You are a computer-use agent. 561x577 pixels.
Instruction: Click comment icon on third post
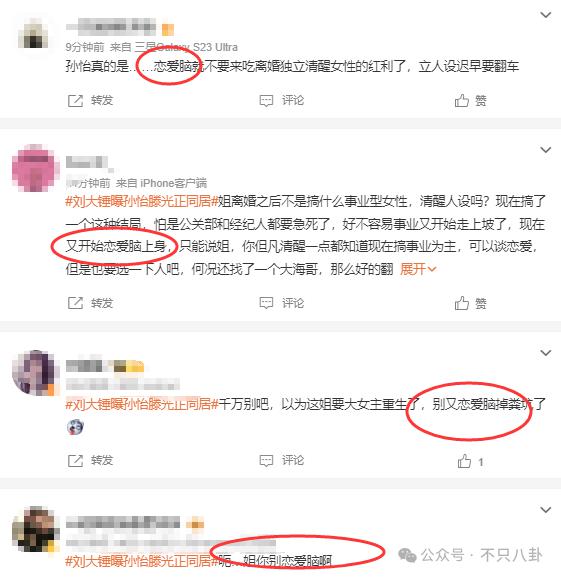tap(266, 460)
